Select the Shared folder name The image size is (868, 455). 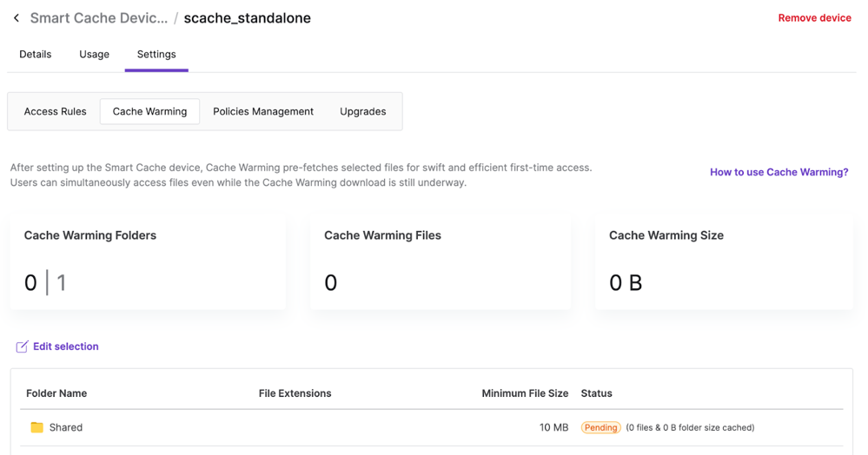[66, 427]
